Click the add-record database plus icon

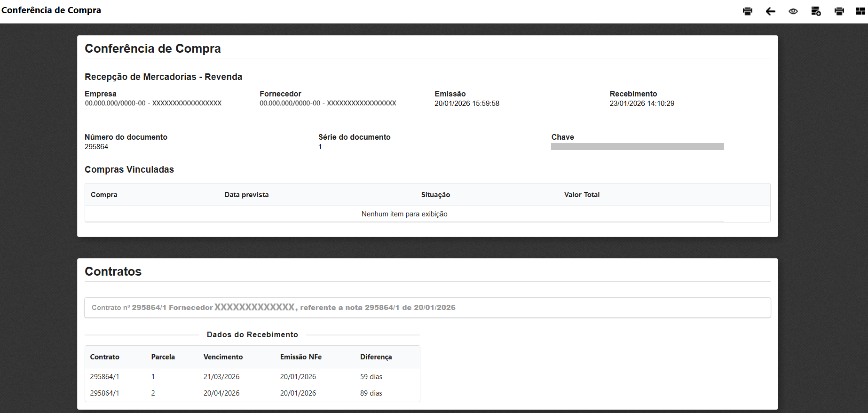pyautogui.click(x=816, y=11)
